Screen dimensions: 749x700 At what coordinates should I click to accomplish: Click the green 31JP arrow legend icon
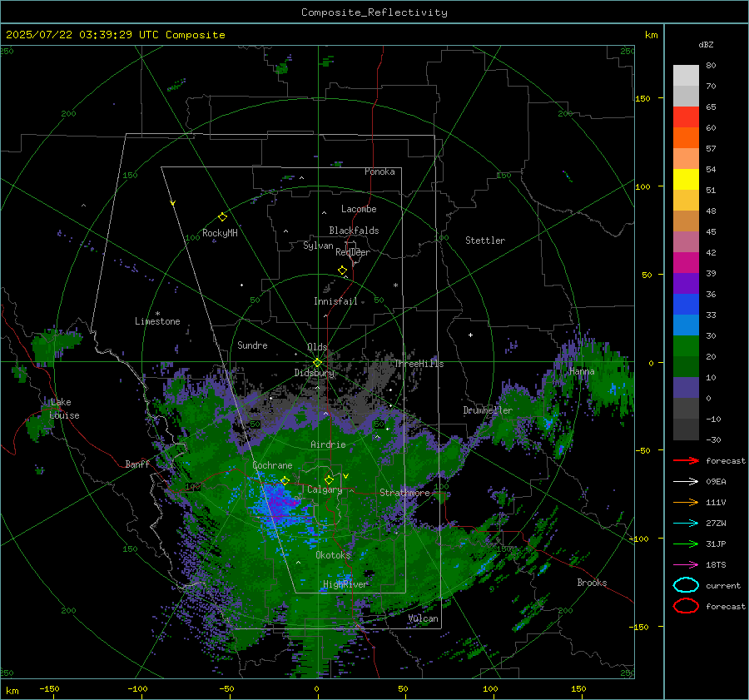pos(686,544)
